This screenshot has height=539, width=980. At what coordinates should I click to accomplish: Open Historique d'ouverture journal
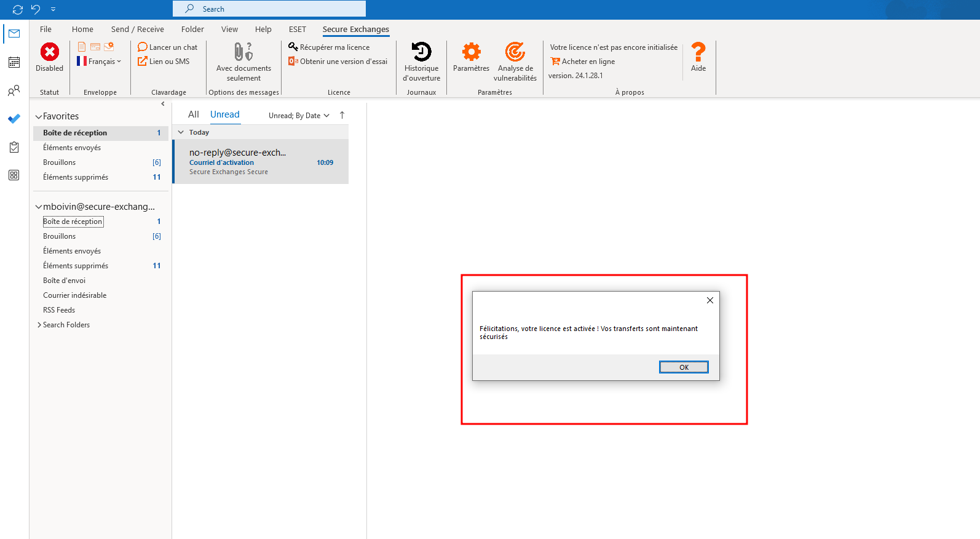coord(422,62)
